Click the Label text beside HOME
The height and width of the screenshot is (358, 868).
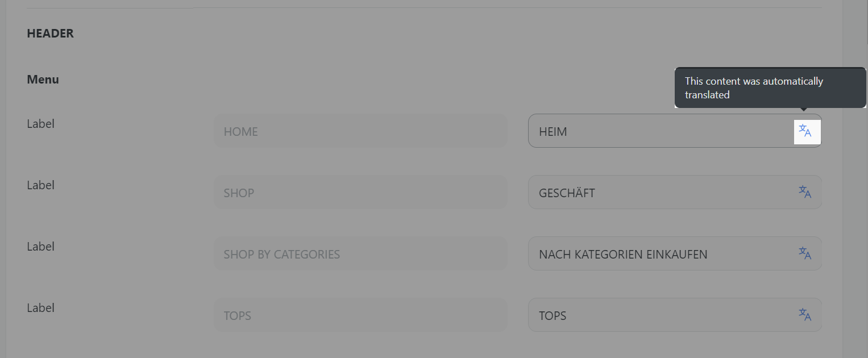[40, 124]
